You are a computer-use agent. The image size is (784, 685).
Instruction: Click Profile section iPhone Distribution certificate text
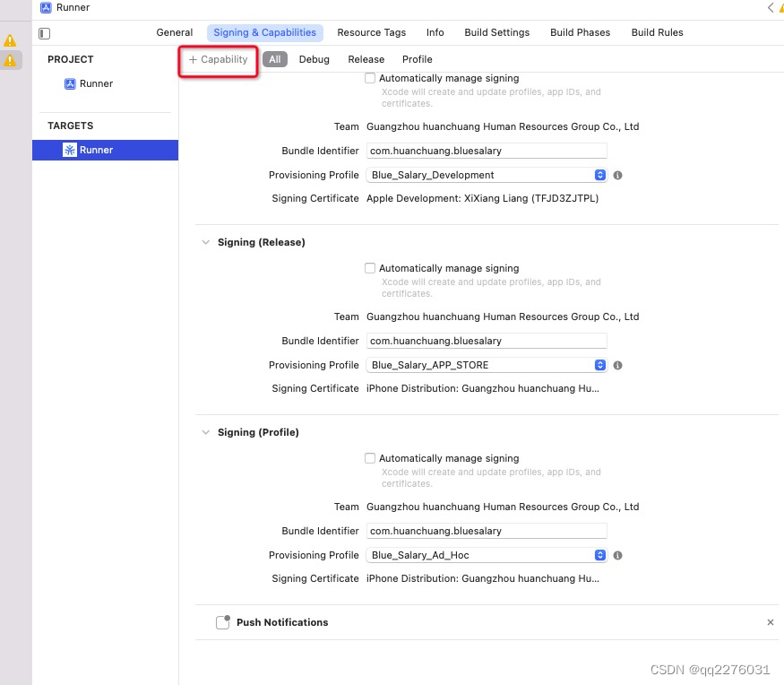(483, 579)
